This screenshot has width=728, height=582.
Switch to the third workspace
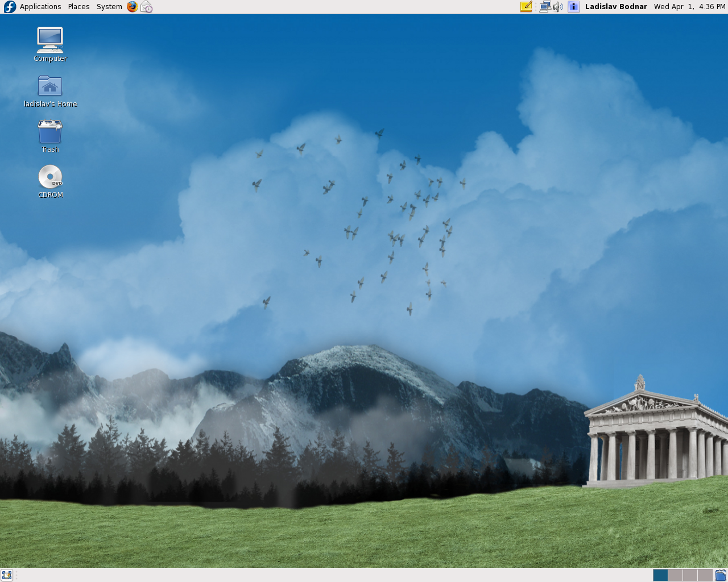tap(690, 575)
